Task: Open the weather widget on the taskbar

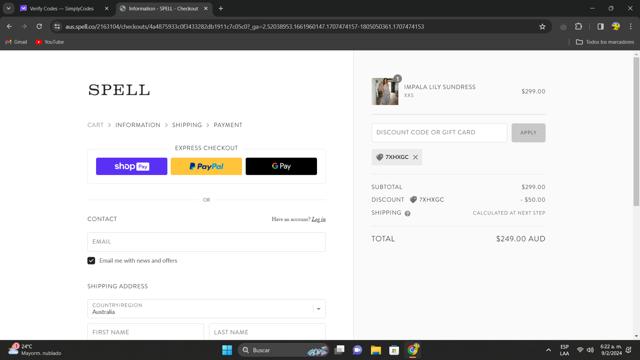Action: pyautogui.click(x=35, y=350)
